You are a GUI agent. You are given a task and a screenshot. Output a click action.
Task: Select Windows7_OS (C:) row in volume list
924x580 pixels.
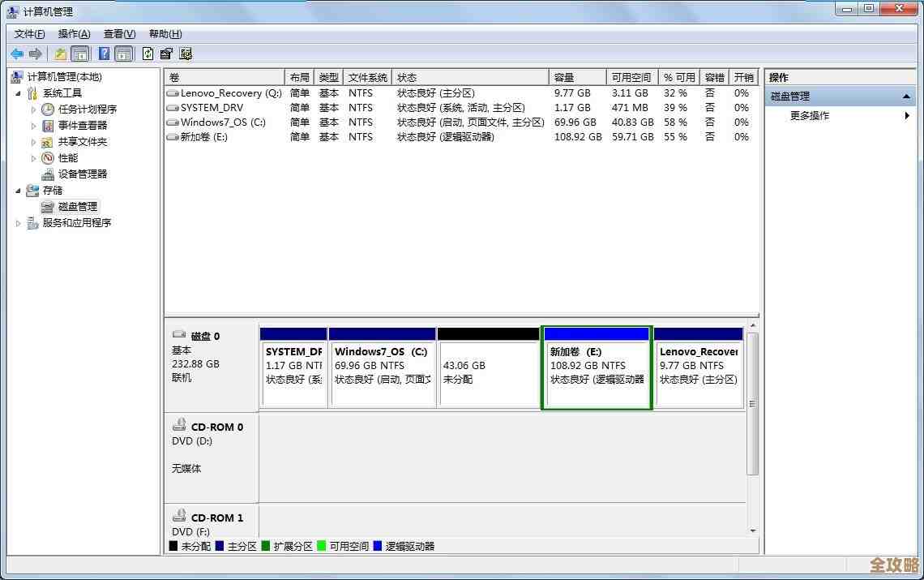[x=223, y=122]
